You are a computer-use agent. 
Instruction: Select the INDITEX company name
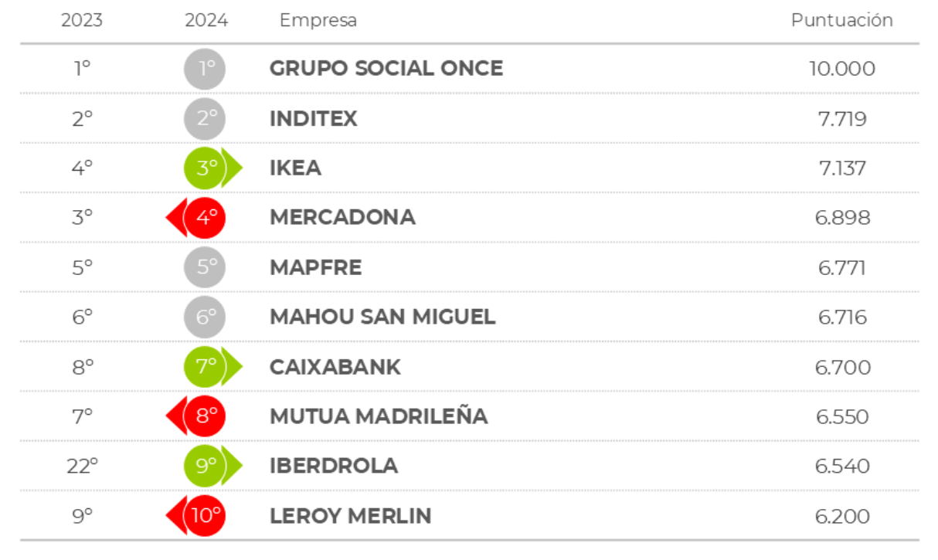coord(314,119)
